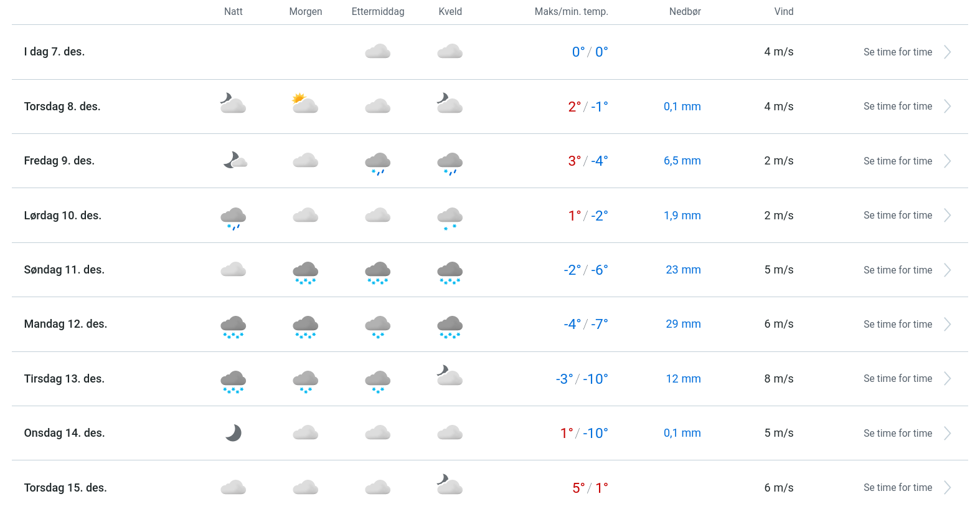This screenshot has width=980, height=514.
Task: Click Saturday 10 Dec evening light snow icon
Action: [450, 218]
